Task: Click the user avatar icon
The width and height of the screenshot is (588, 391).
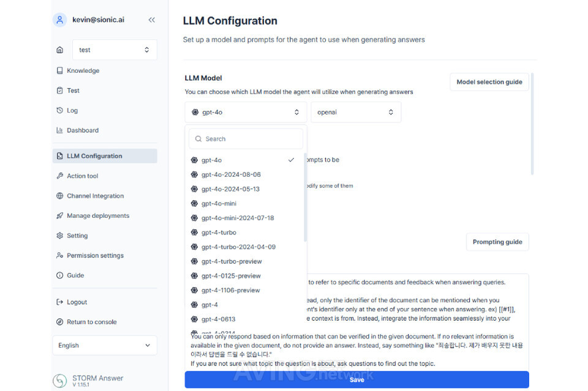Action: tap(59, 20)
